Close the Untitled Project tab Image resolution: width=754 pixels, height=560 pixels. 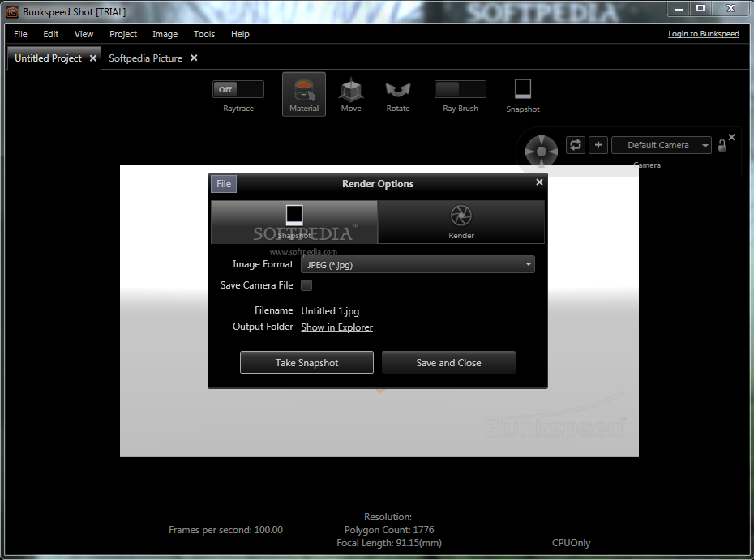[92, 58]
